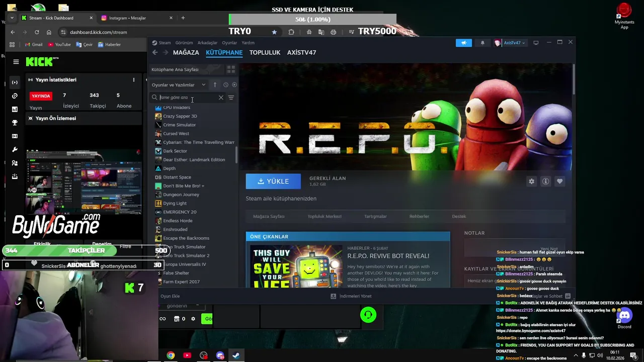Open Steam announcements megaphone button

pyautogui.click(x=463, y=43)
